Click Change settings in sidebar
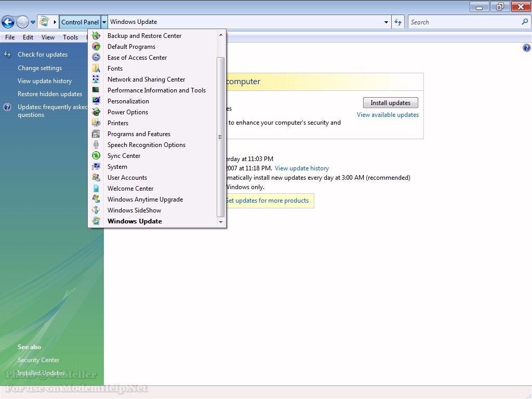Viewport: 532px width, 399px height. pyautogui.click(x=39, y=68)
